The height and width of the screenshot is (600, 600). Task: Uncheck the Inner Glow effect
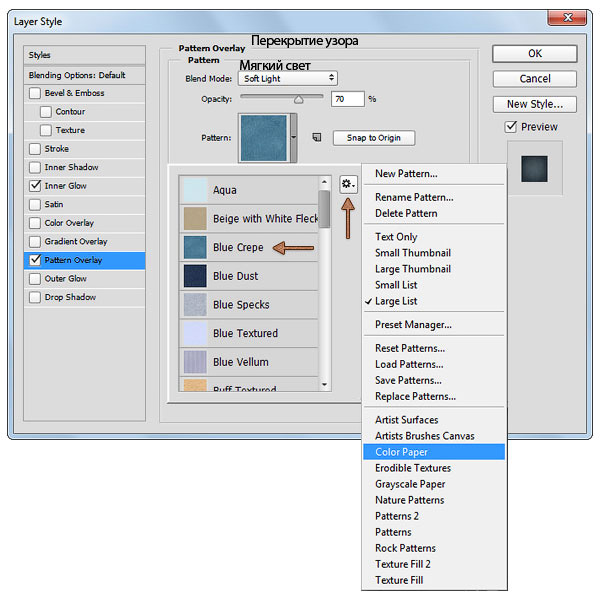35,186
